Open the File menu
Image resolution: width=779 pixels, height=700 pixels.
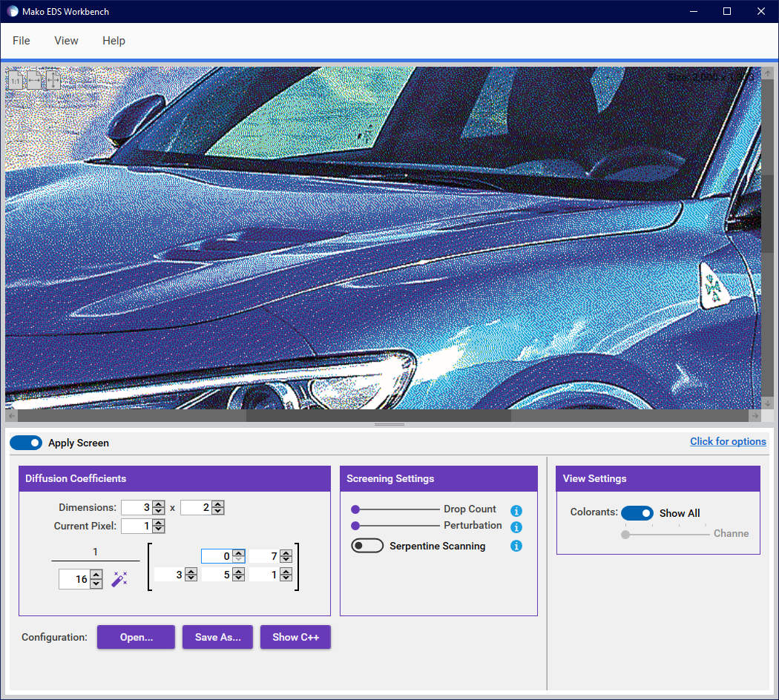22,41
